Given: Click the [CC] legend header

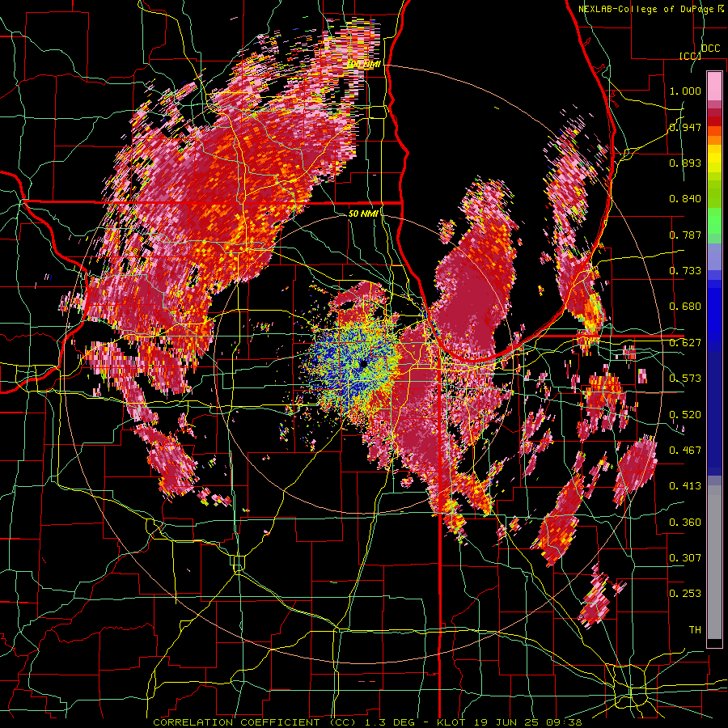Looking at the screenshot, I should [x=690, y=56].
